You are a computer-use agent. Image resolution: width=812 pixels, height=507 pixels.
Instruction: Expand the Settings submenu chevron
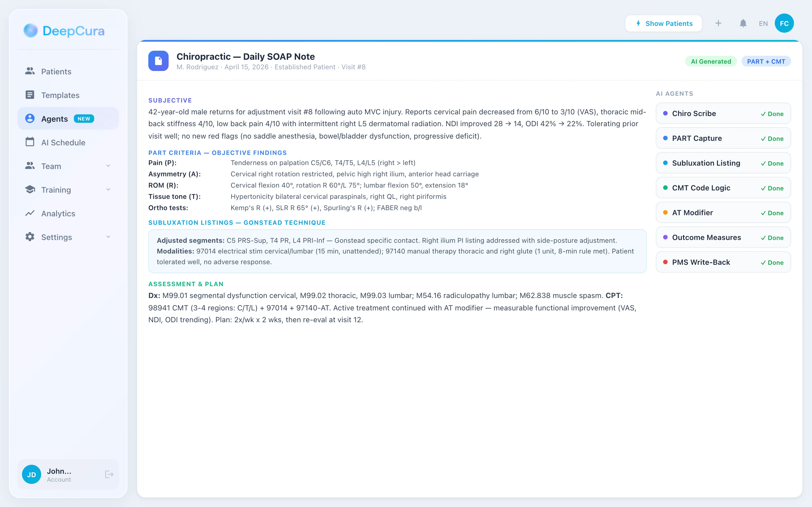click(x=108, y=237)
